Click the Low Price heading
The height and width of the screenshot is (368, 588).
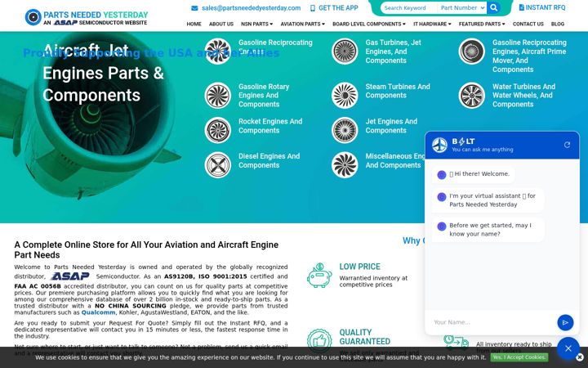pos(359,267)
